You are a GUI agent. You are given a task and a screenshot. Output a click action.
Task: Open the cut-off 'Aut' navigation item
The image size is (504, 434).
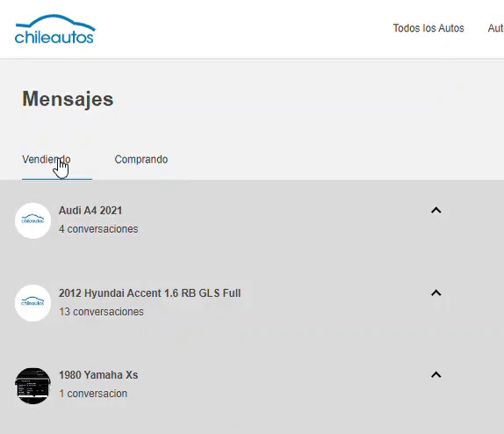[495, 28]
